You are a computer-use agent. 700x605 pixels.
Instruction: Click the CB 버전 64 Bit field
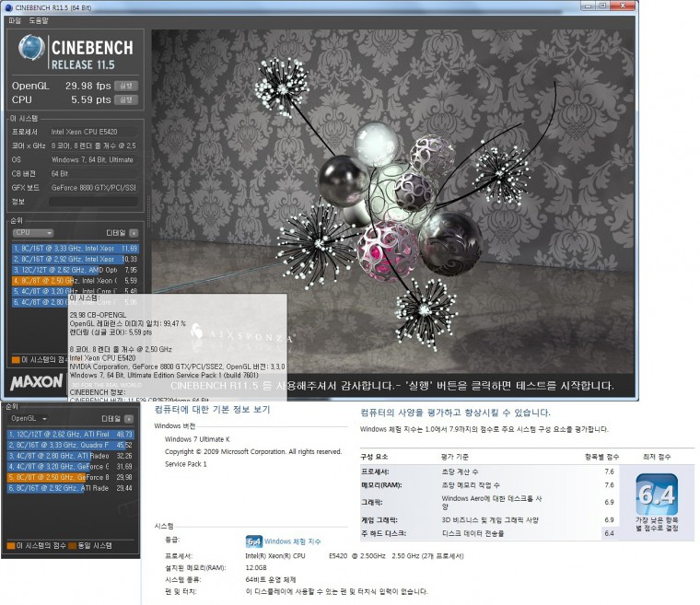(93, 174)
